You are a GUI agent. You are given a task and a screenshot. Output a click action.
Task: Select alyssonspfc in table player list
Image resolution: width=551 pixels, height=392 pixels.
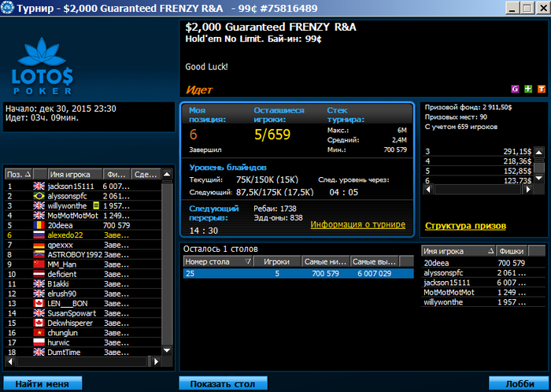(483, 273)
